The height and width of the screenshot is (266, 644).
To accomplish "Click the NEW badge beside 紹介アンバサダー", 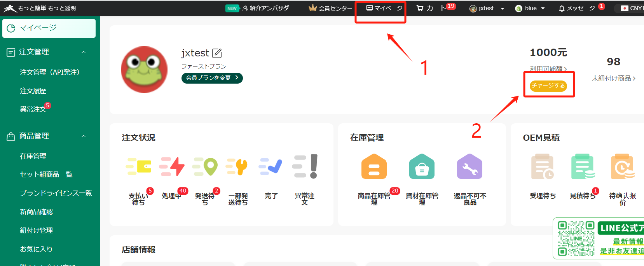I will tap(232, 8).
